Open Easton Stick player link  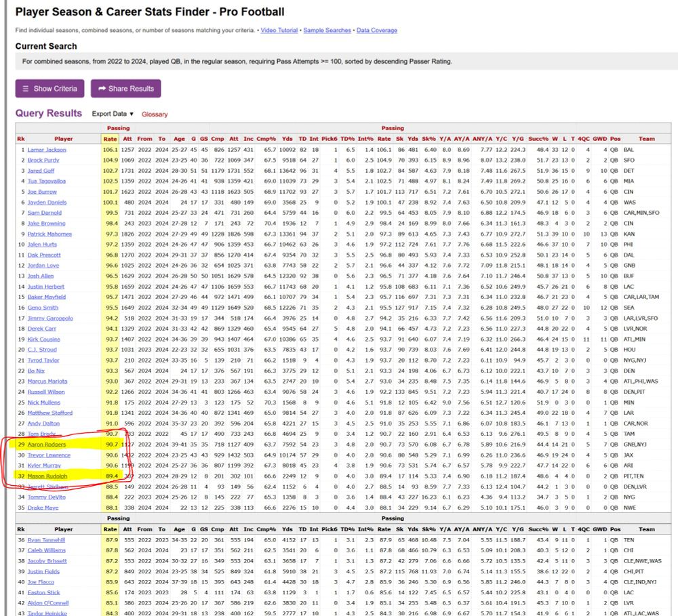tap(43, 593)
